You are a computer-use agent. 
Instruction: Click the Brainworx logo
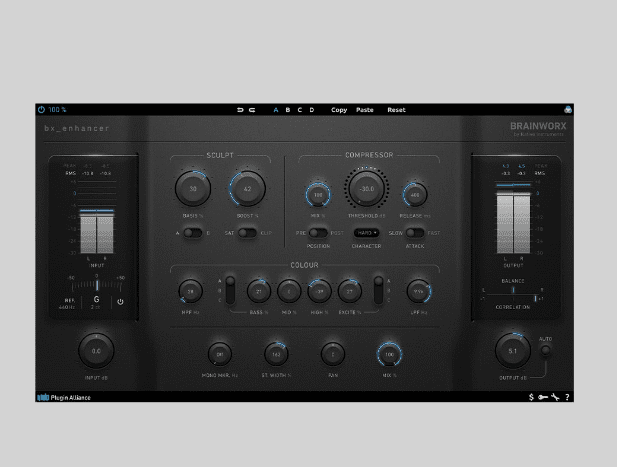point(538,128)
